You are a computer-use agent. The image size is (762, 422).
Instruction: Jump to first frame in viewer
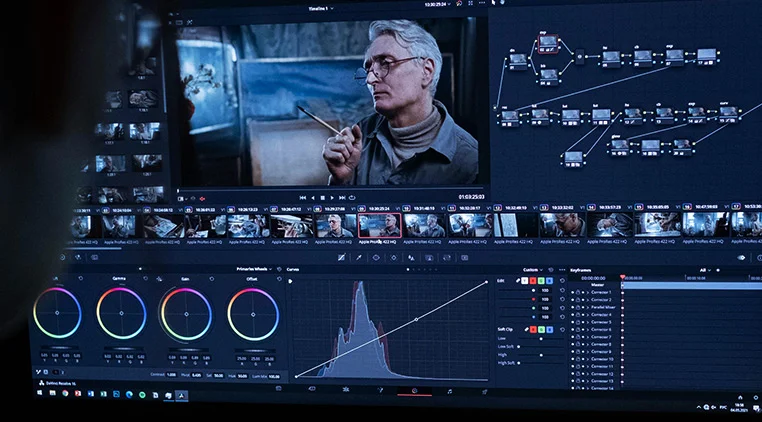coord(302,197)
